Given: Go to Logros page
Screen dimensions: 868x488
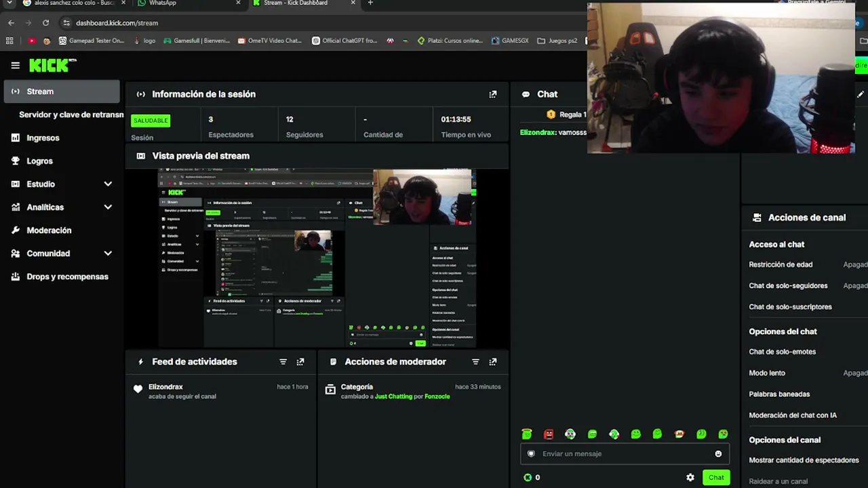Looking at the screenshot, I should [x=39, y=161].
